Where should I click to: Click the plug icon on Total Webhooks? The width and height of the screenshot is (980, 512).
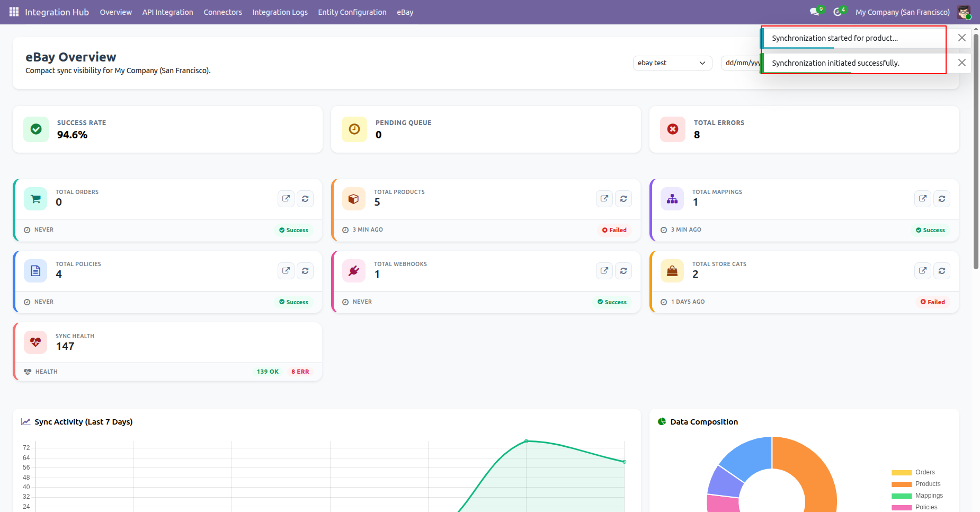point(354,271)
